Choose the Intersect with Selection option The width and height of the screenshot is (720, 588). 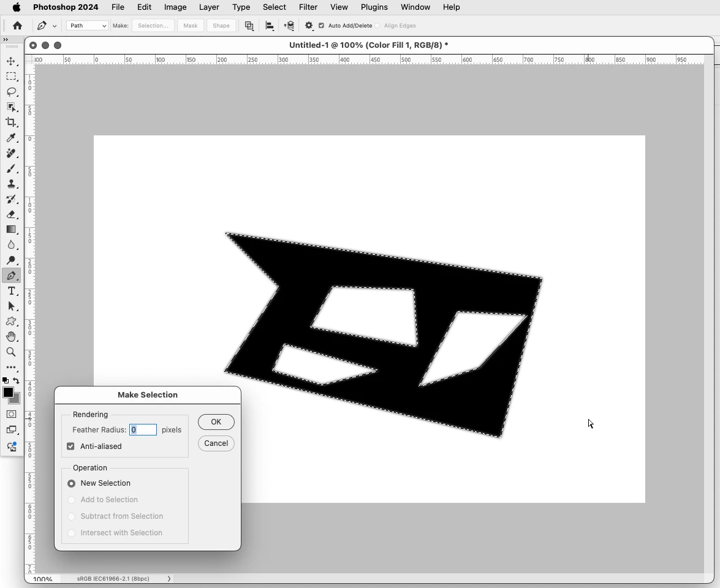tap(71, 533)
